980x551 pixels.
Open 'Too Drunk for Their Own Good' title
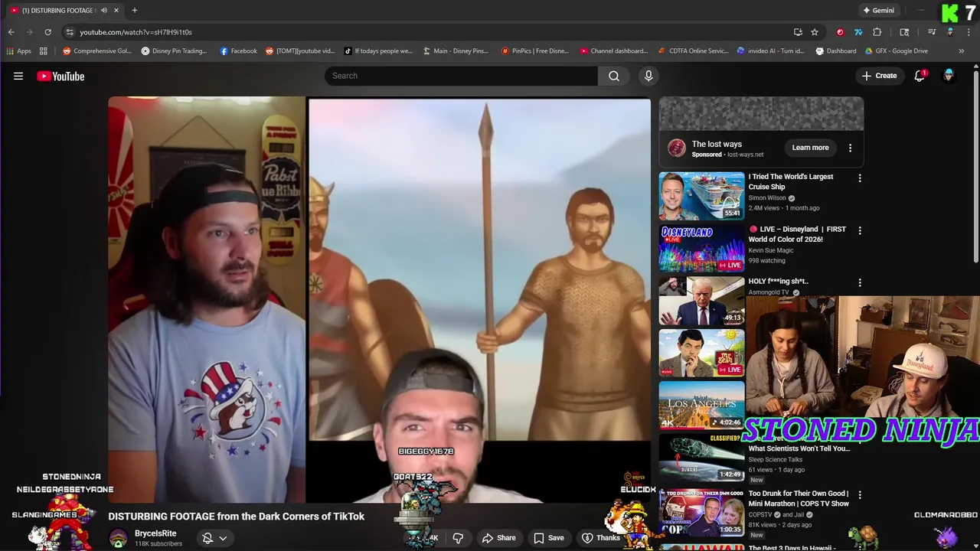[799, 498]
